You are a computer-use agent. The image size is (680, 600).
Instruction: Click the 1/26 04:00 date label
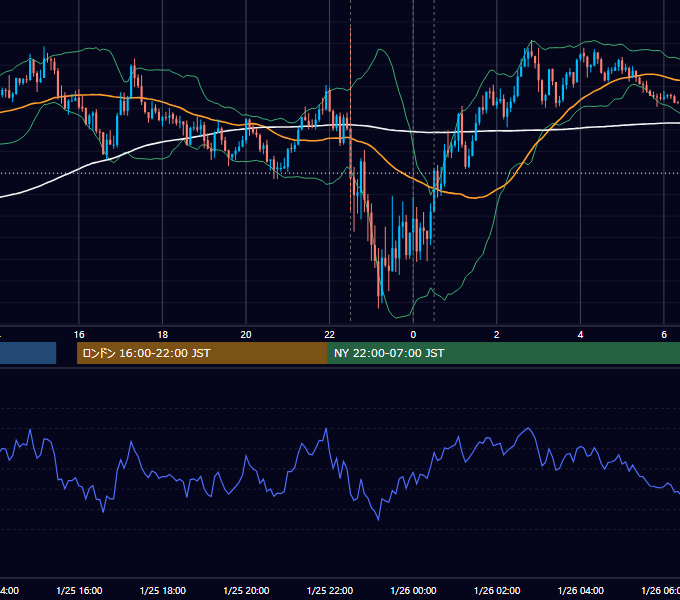pos(581,590)
